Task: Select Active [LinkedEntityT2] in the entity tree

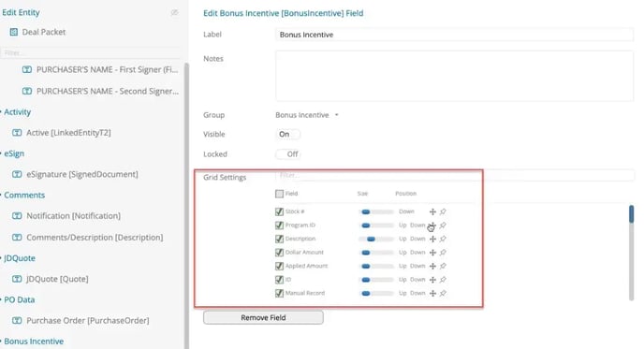Action: tap(68, 133)
